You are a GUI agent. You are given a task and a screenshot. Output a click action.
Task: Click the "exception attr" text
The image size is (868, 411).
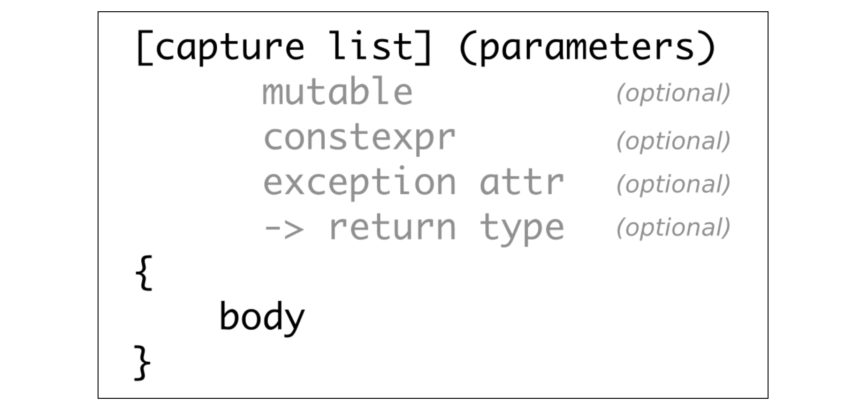pos(413,183)
